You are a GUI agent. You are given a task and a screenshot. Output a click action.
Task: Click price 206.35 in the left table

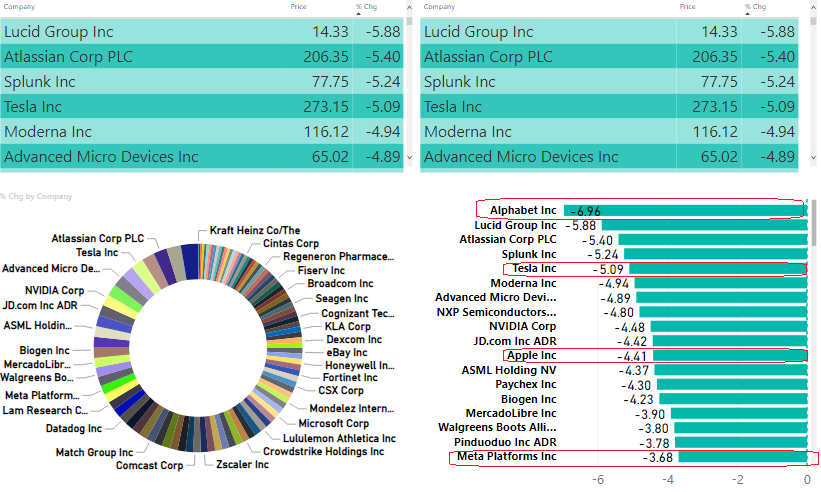tap(326, 57)
